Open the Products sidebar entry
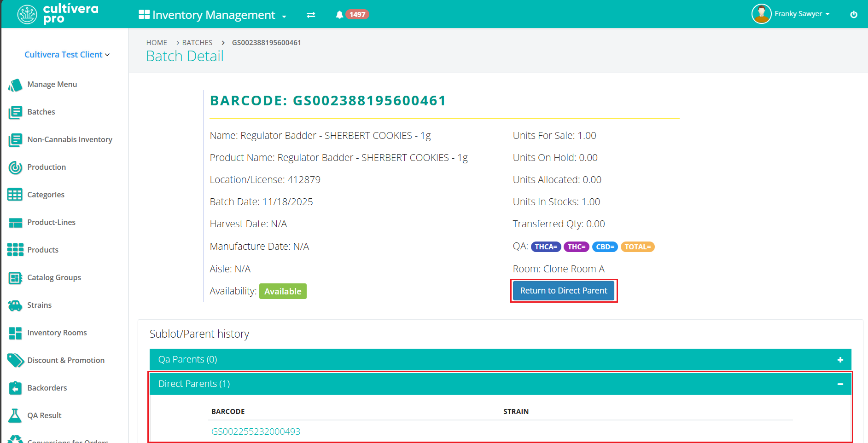 click(43, 250)
